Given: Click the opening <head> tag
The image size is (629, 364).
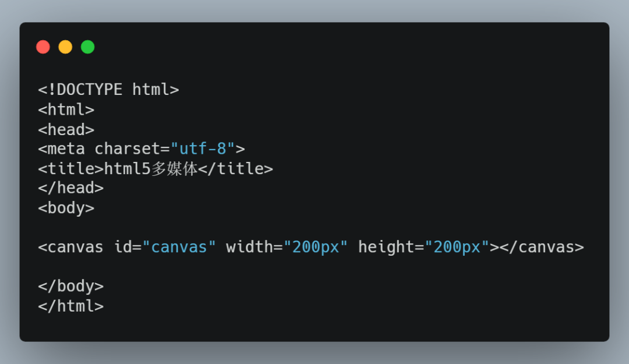Looking at the screenshot, I should 66,129.
